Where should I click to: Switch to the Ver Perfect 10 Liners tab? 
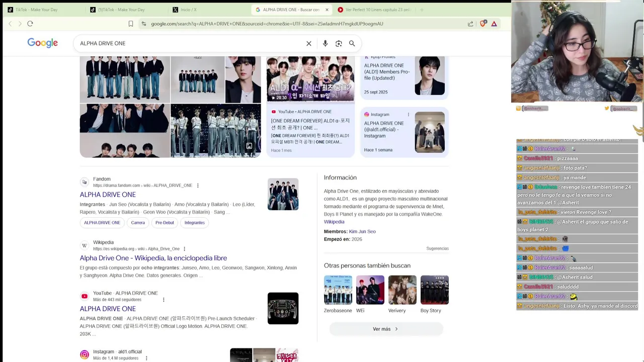click(374, 10)
